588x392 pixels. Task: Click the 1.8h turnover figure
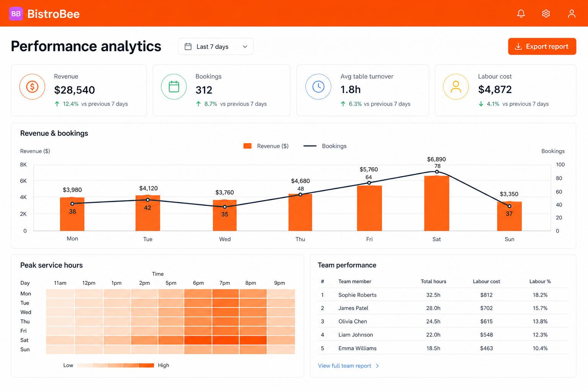click(351, 90)
